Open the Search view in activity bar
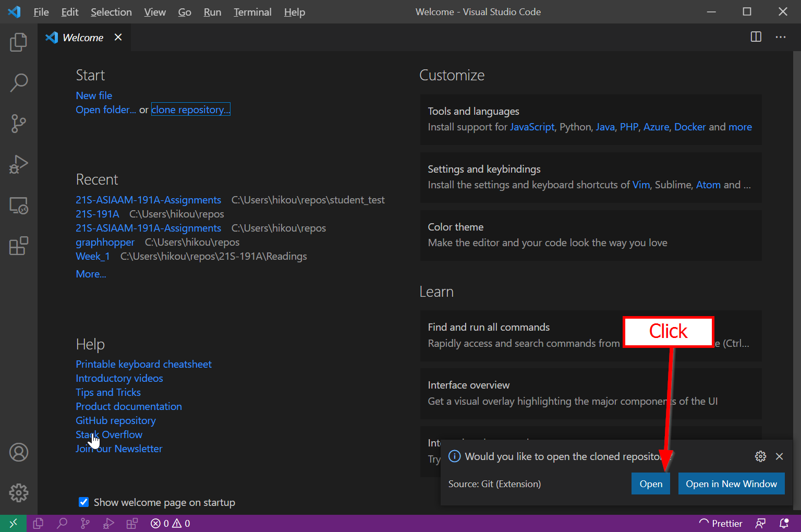The height and width of the screenshot is (532, 801). 18,82
